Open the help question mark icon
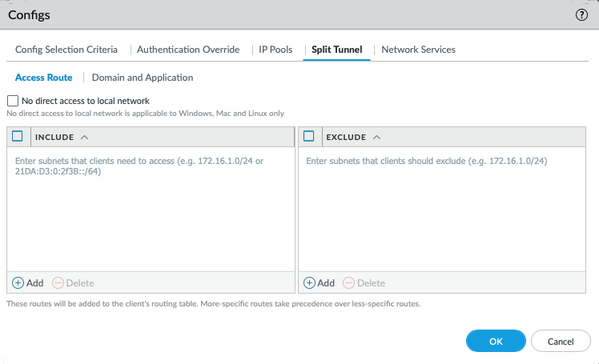This screenshot has height=364, width=599. (x=581, y=15)
